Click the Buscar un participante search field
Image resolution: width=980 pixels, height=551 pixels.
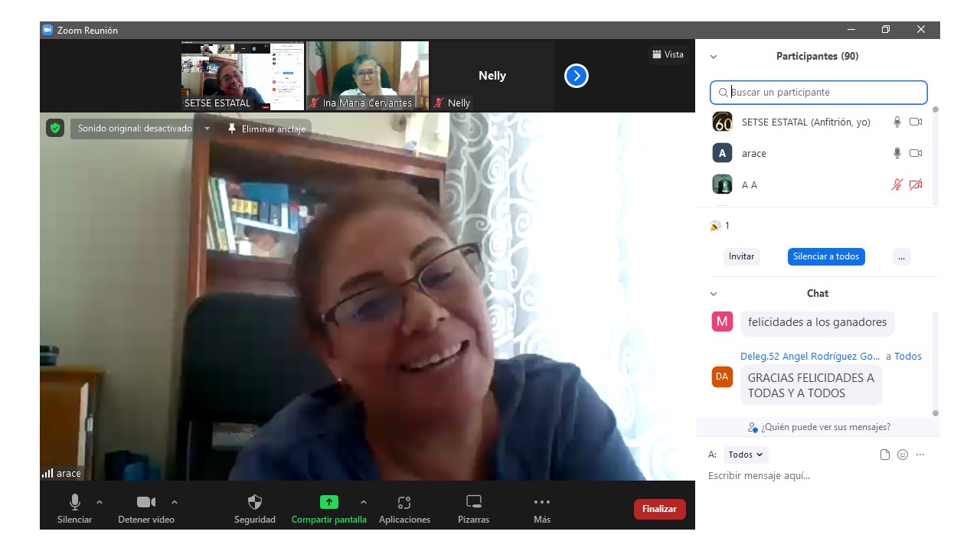[818, 93]
